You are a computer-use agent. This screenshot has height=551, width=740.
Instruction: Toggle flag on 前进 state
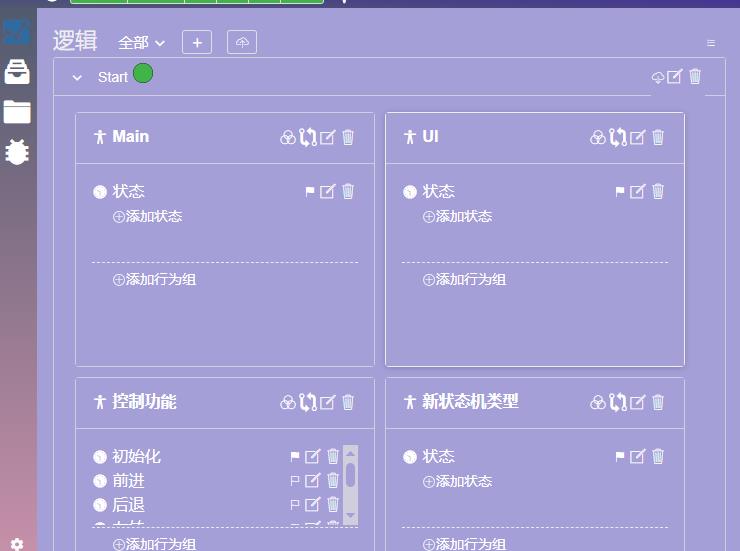click(x=294, y=481)
